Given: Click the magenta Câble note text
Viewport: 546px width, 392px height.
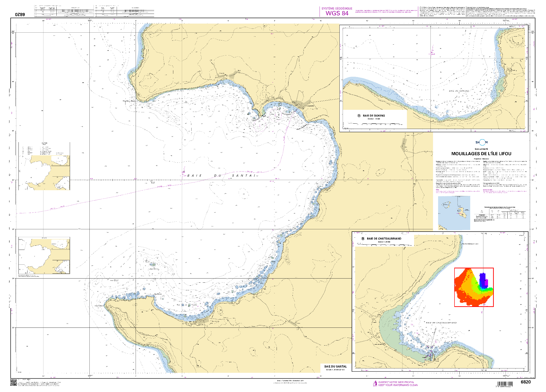Looking at the screenshot, I should tap(458, 191).
